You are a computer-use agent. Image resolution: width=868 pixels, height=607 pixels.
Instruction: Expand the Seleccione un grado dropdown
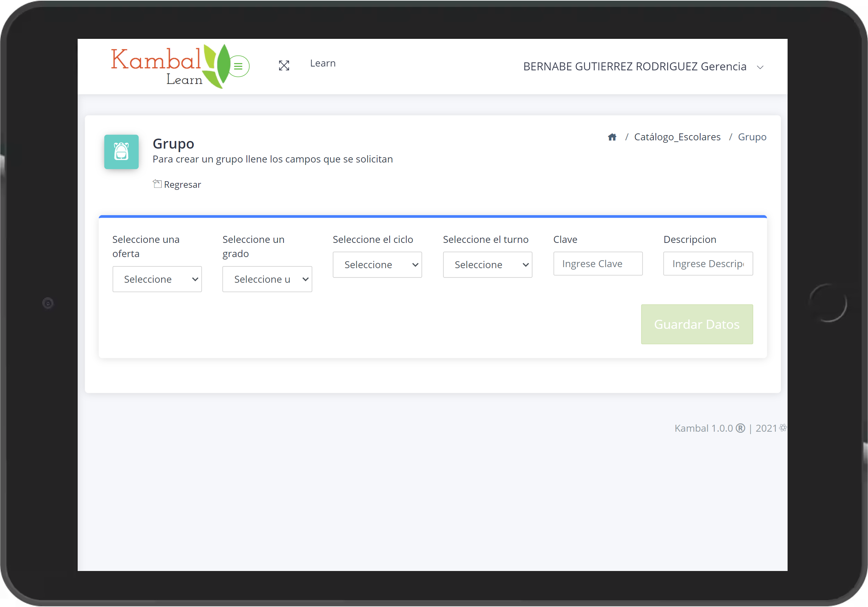click(267, 279)
